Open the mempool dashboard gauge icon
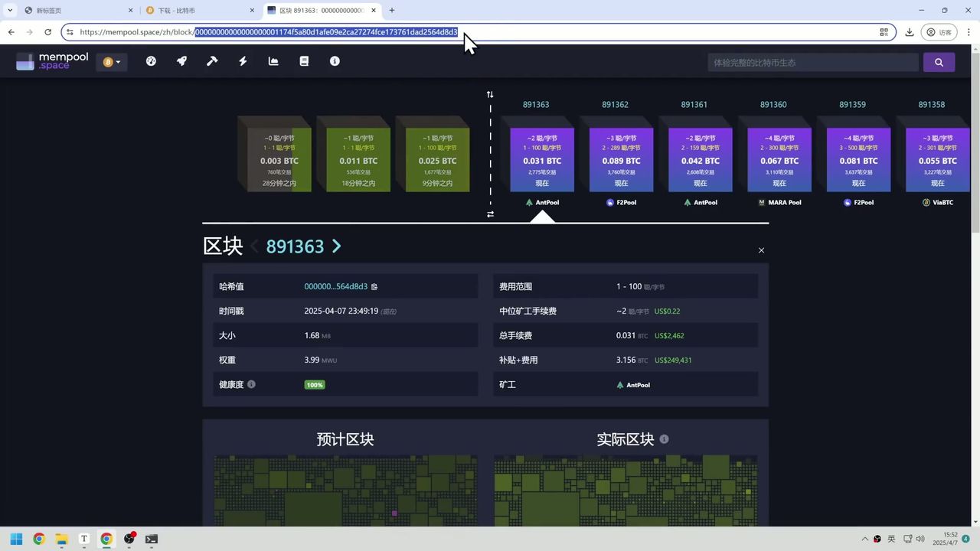 coord(151,61)
